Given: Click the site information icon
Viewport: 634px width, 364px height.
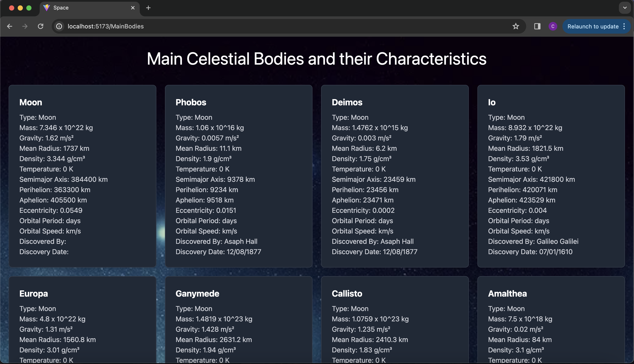Looking at the screenshot, I should (x=59, y=26).
